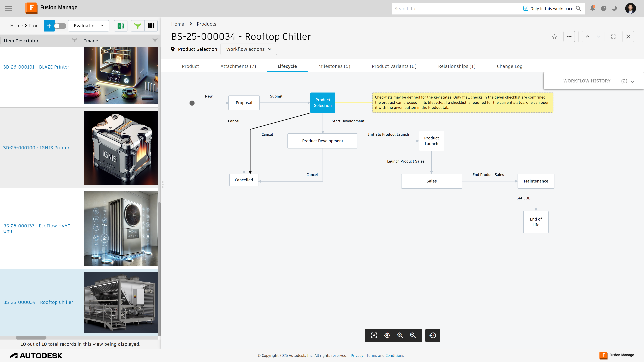Expand the Workflow History panel
The height and width of the screenshot is (362, 644).
632,81
